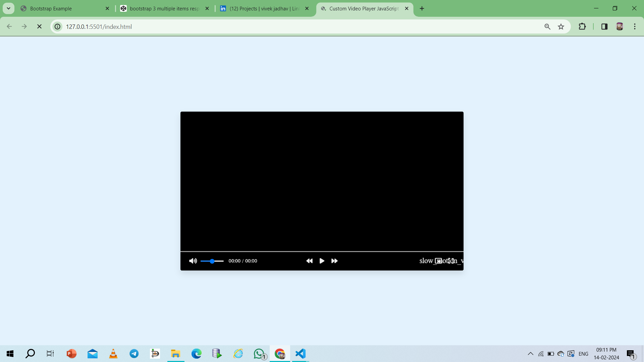The height and width of the screenshot is (362, 644).
Task: Open the Chrome three-dot menu
Action: pos(635,26)
